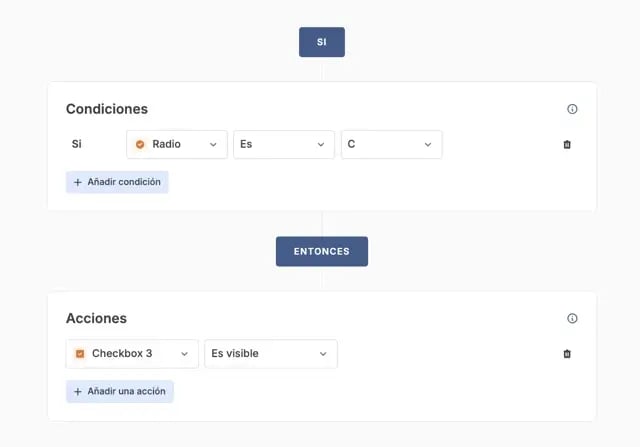Delete the condition with trash icon
Screen dimensions: 640x447
[x=567, y=144]
